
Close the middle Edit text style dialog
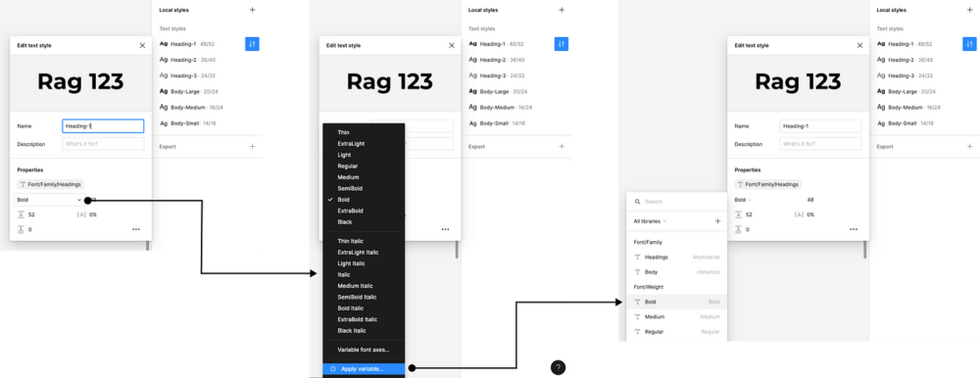pyautogui.click(x=451, y=46)
